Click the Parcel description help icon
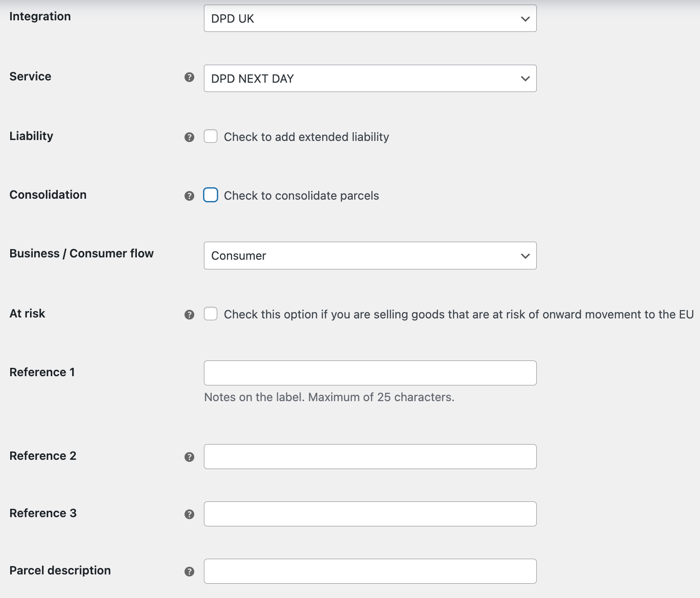 coord(189,572)
